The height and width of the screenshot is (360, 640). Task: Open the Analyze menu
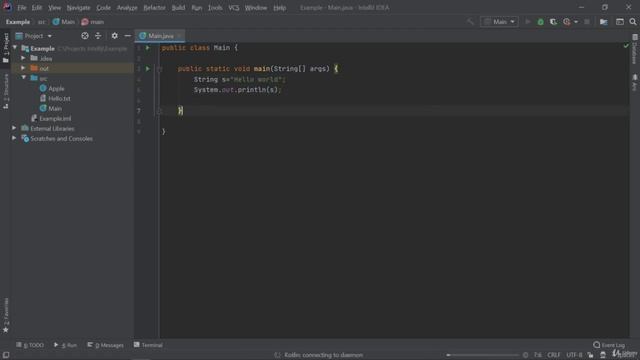click(x=127, y=8)
